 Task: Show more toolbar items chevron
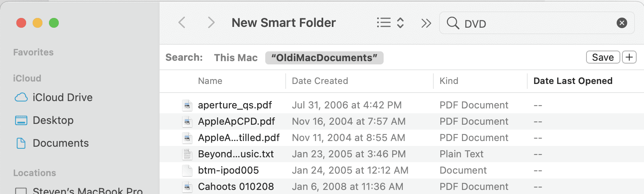(x=426, y=23)
